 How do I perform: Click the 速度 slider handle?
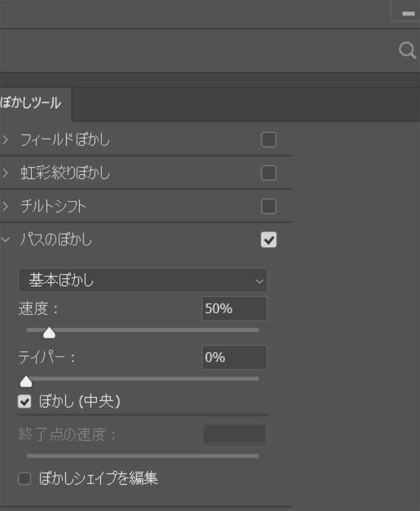(x=49, y=333)
